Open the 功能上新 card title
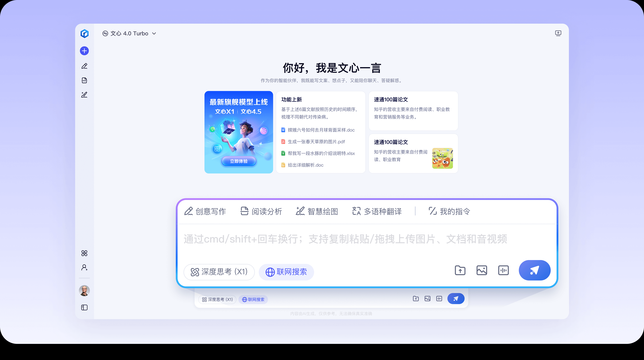Viewport: 644px width, 360px height. click(292, 99)
